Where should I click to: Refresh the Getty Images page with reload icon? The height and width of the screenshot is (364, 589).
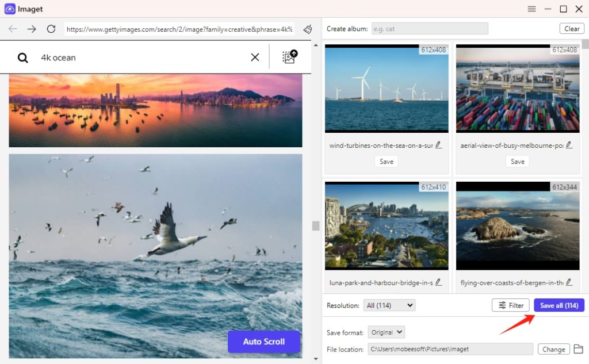51,28
